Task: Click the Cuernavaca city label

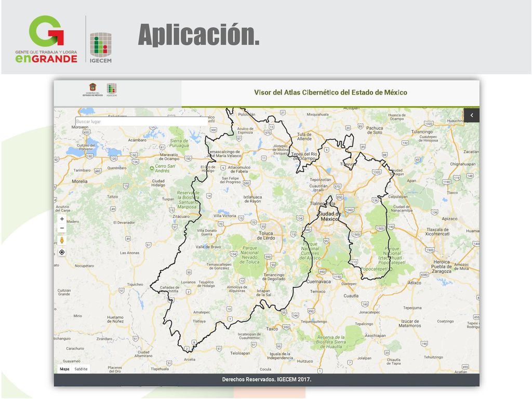Action: tap(318, 282)
